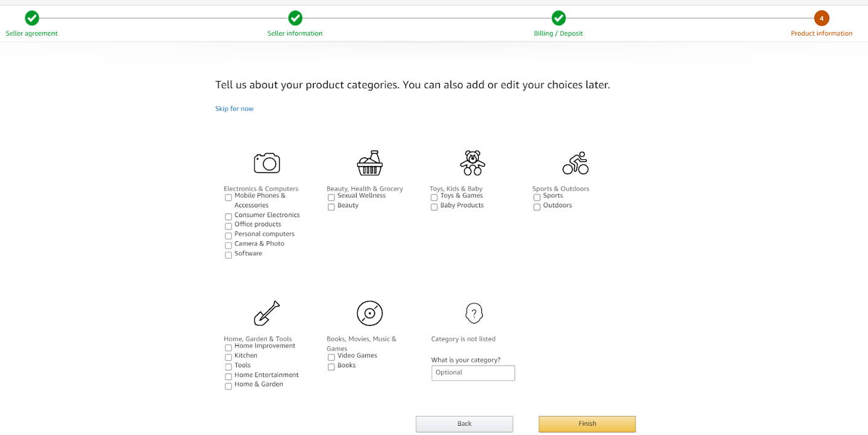The image size is (868, 435).
Task: Click the camera icon for Electronics & Computers
Action: tap(267, 163)
